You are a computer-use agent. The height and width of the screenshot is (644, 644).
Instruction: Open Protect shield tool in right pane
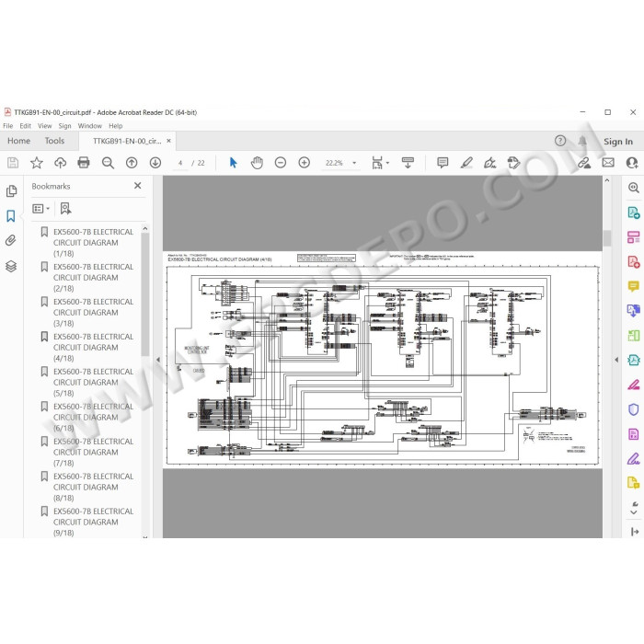pyautogui.click(x=633, y=409)
